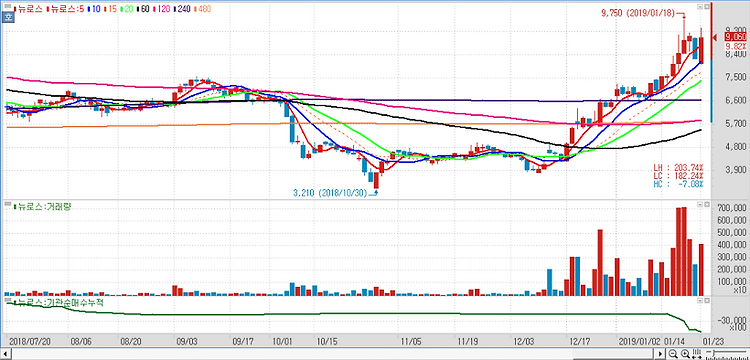Click the 6,600 price axis label
The image size is (750, 360).
tap(735, 101)
